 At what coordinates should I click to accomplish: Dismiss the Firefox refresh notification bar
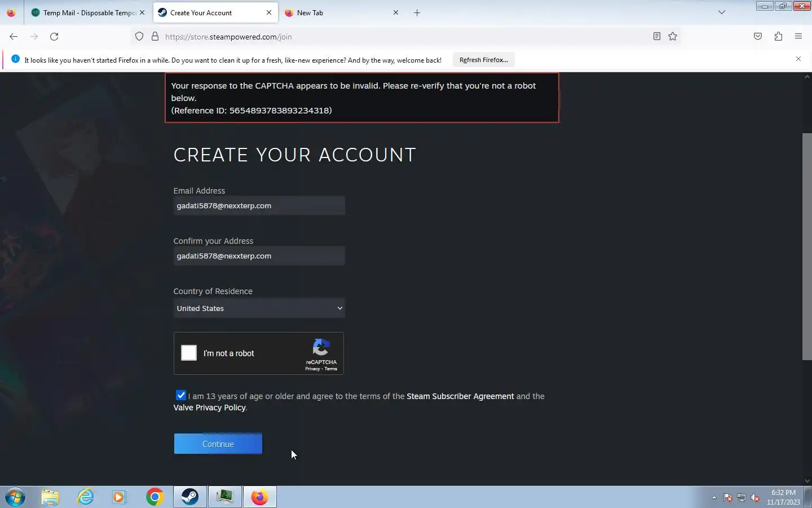coord(798,59)
